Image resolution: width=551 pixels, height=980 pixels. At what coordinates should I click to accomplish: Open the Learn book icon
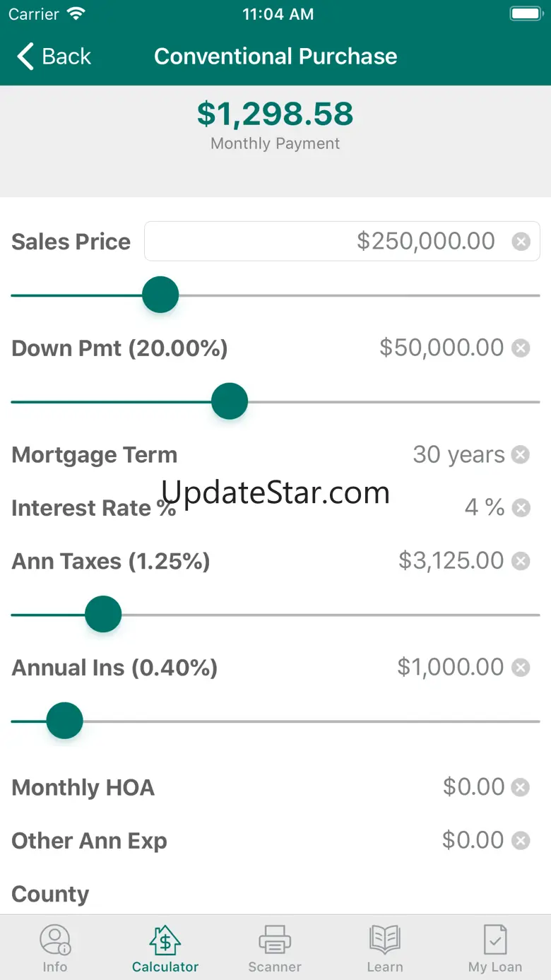385,940
